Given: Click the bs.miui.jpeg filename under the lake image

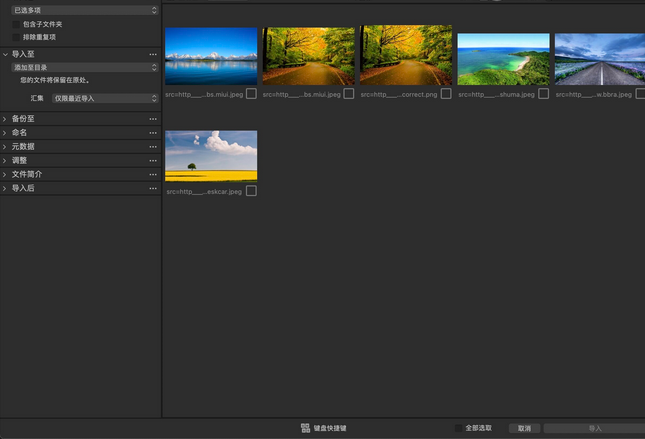Looking at the screenshot, I should pyautogui.click(x=204, y=95).
